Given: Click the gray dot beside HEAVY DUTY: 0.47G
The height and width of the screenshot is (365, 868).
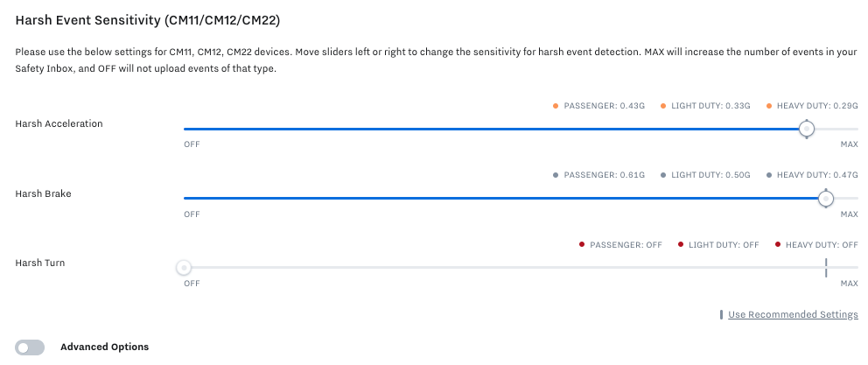Looking at the screenshot, I should (768, 175).
